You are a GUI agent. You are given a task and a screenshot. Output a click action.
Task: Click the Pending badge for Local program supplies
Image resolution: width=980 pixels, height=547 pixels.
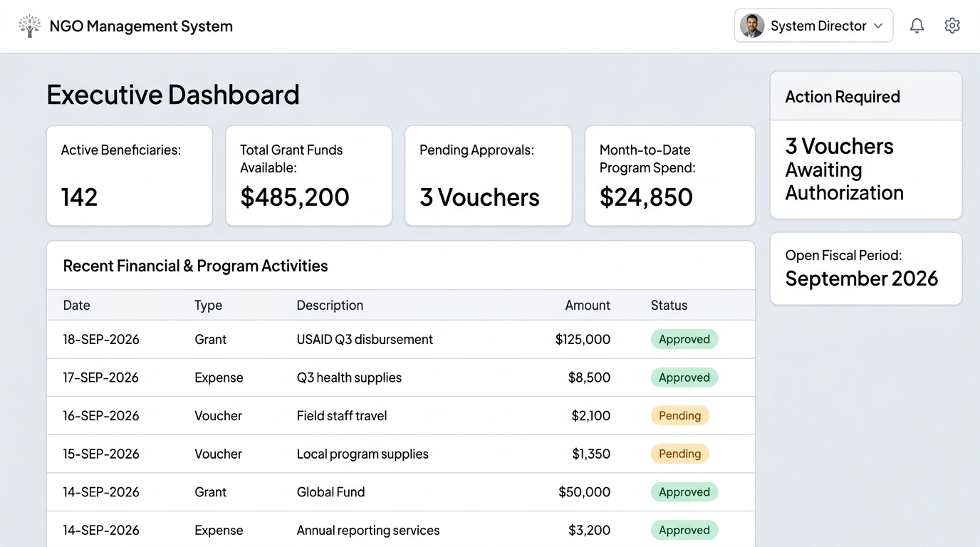(x=680, y=454)
